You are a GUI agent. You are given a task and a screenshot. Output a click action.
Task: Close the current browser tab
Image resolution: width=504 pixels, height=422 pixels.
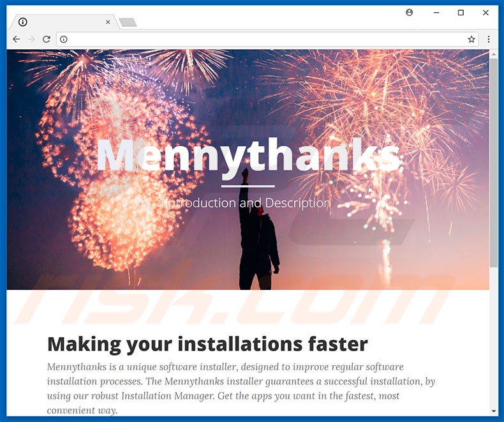point(108,22)
